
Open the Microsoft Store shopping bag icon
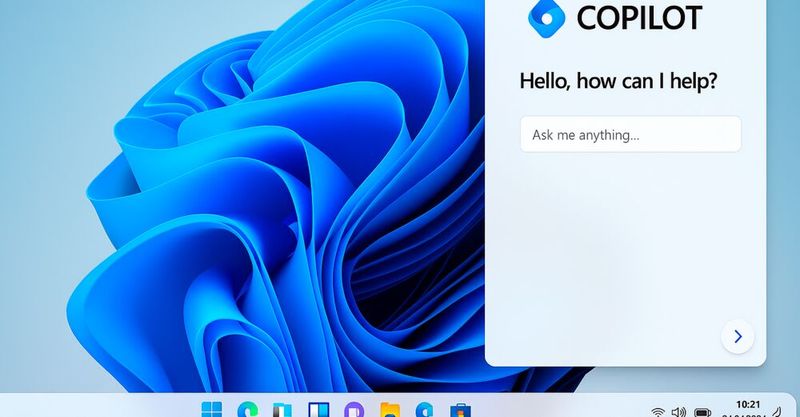tap(460, 410)
